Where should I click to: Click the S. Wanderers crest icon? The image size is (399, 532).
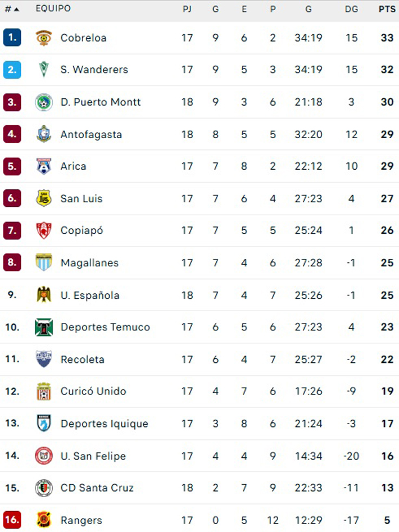(44, 69)
